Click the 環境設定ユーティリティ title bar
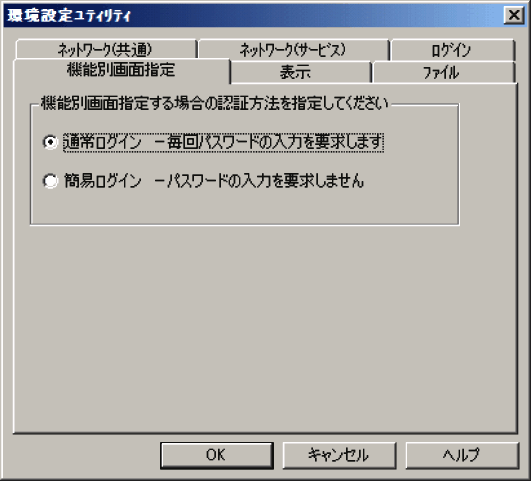The image size is (531, 481). pos(254,15)
